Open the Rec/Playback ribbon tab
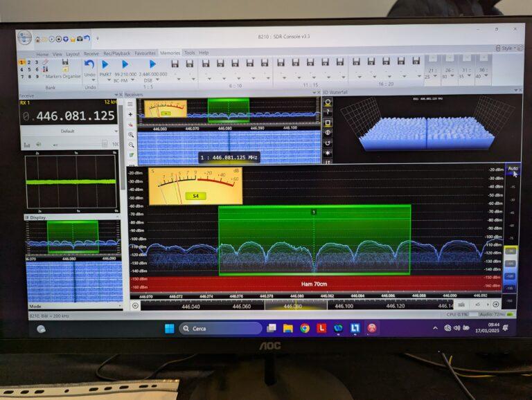The height and width of the screenshot is (400, 532). tap(116, 53)
